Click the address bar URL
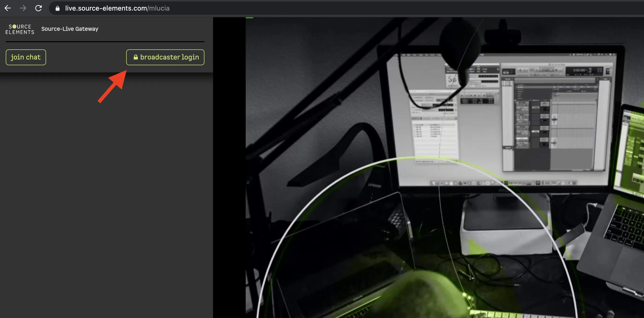This screenshot has width=644, height=318. [117, 8]
